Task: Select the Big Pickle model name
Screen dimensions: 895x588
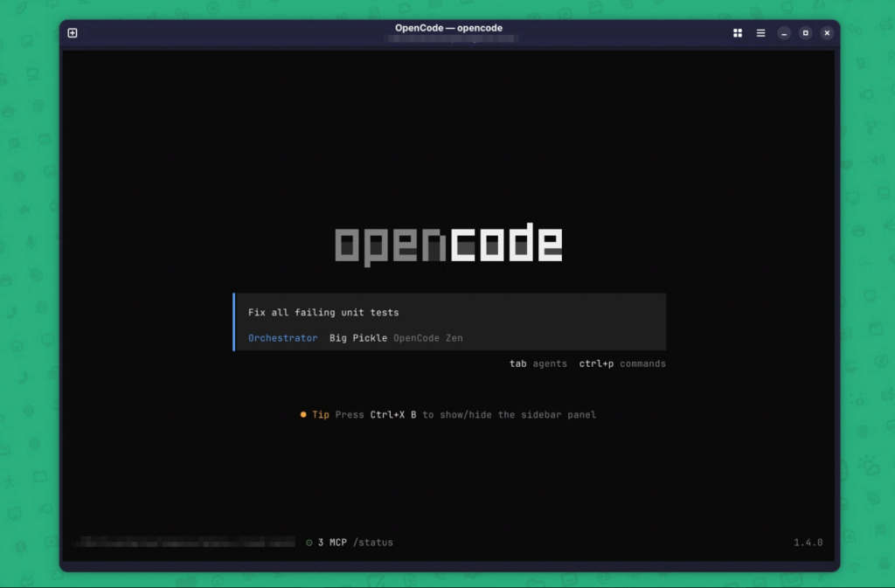Action: point(358,338)
